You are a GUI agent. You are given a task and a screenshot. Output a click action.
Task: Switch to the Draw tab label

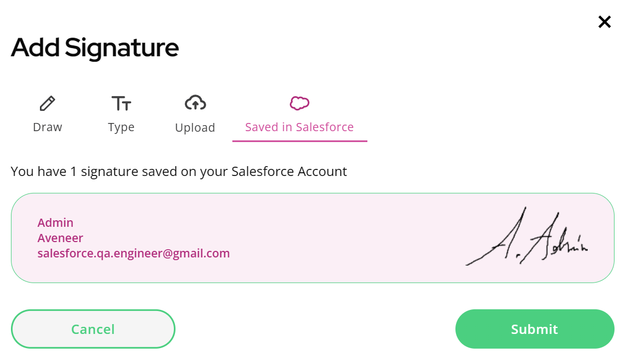(48, 127)
